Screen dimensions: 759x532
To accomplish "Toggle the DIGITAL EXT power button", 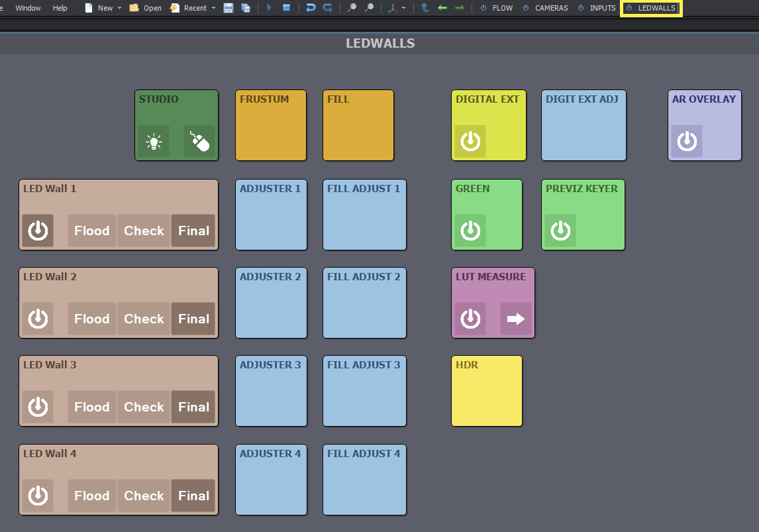I will [470, 141].
